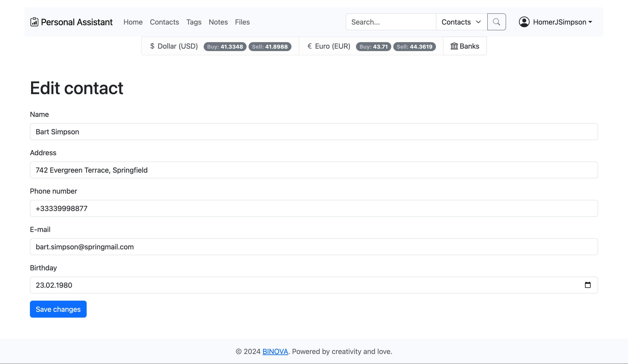The image size is (628, 364).
Task: Click the Euro Buy: 43.71 badge
Action: [x=373, y=47]
